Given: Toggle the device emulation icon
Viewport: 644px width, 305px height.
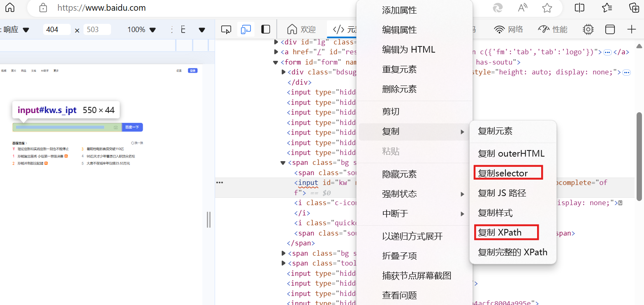Looking at the screenshot, I should tap(246, 30).
